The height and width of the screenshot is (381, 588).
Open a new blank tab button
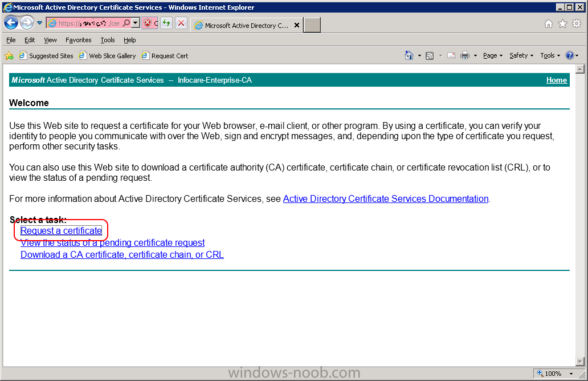pos(312,25)
